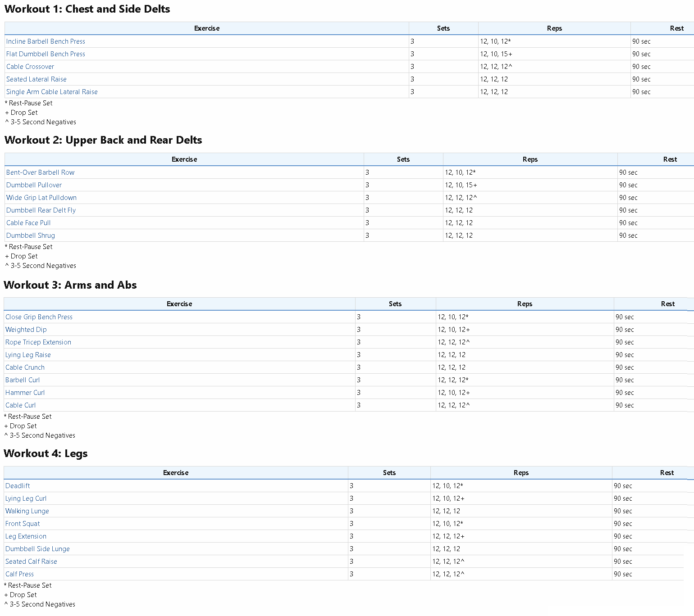Open the Hammer Curl link

(25, 393)
